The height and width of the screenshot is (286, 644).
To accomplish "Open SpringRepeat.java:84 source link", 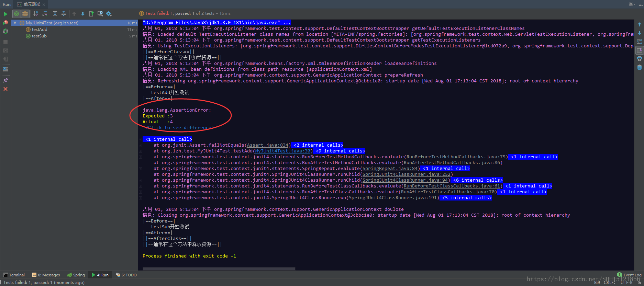I will coord(390,169).
